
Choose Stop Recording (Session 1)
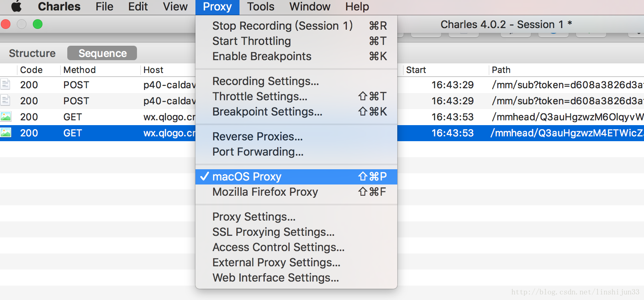click(296, 26)
